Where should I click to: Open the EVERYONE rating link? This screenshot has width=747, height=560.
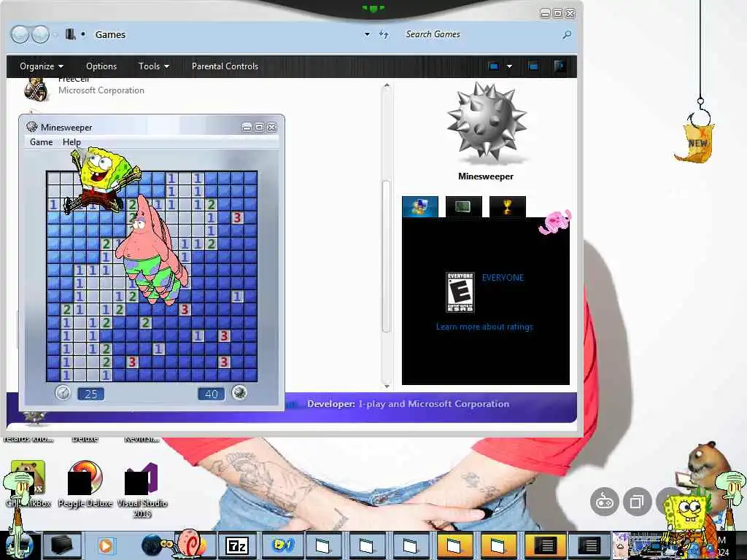(x=503, y=278)
